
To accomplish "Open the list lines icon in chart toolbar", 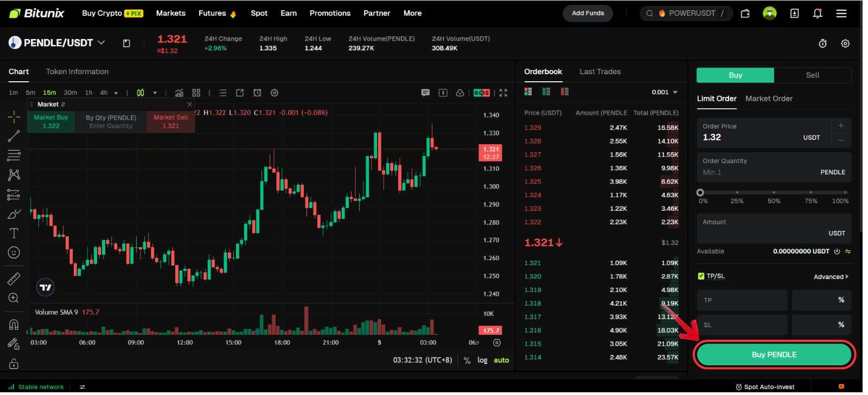I will [x=222, y=93].
